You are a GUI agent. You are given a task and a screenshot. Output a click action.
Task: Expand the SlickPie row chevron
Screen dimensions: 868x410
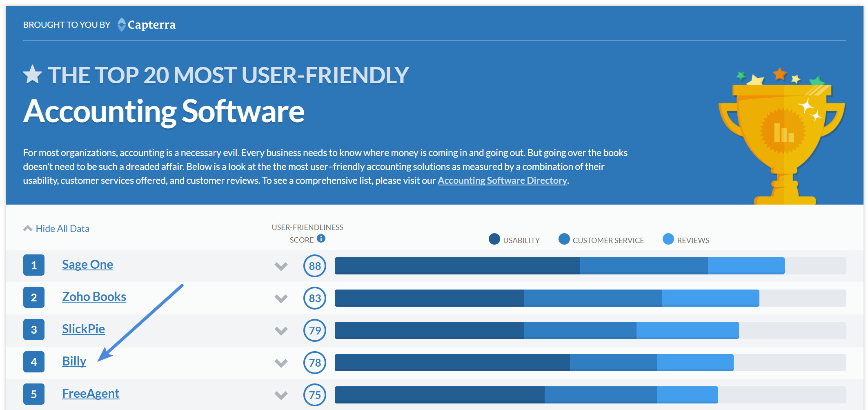click(281, 331)
